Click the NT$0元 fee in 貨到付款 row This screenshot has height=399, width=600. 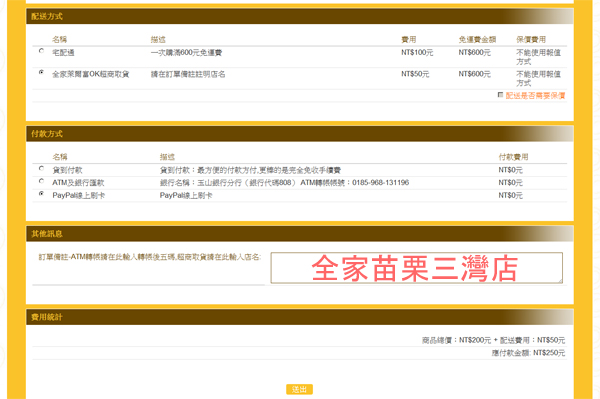point(510,170)
